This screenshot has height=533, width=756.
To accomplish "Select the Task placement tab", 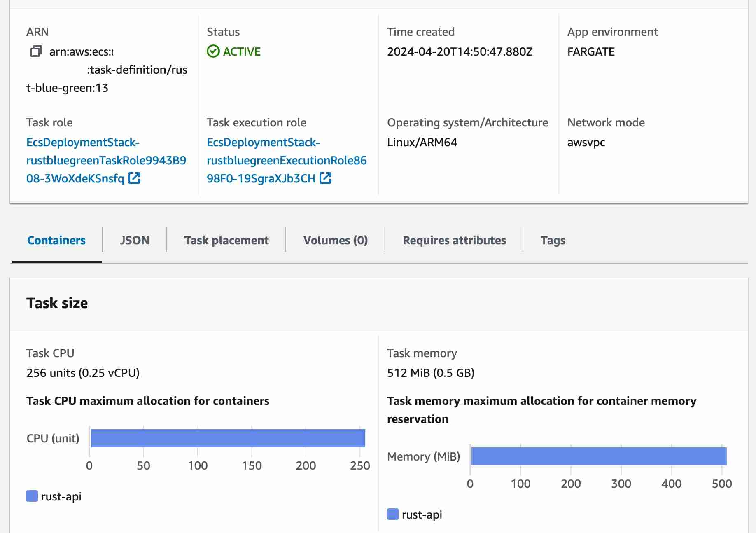I will point(226,240).
